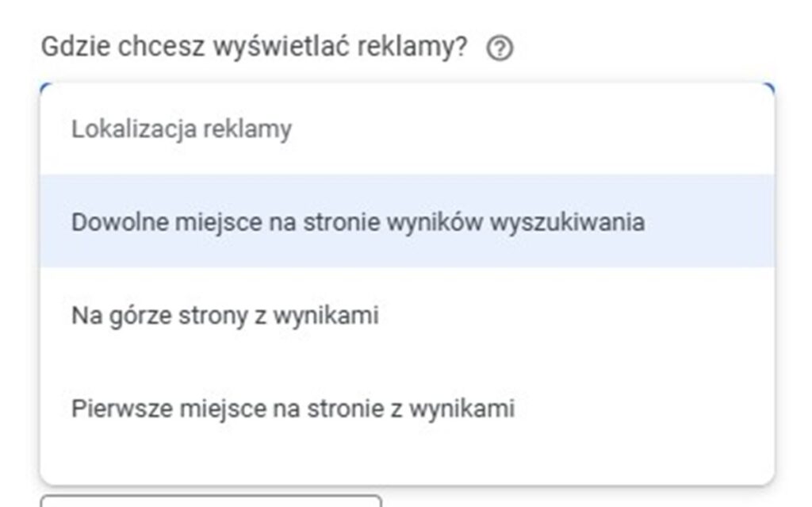812x507 pixels.
Task: Click the outlined box under the dropdown panel
Action: point(211,501)
